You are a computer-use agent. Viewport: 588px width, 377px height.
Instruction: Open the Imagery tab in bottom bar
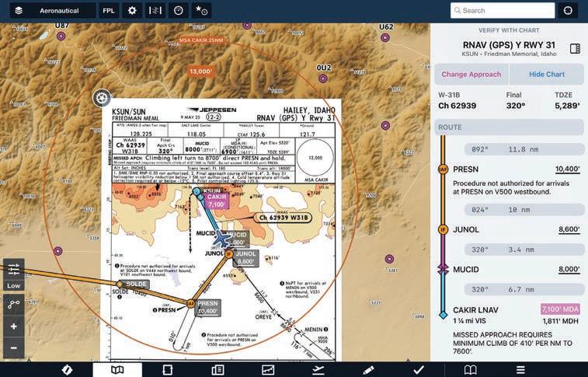point(268,370)
